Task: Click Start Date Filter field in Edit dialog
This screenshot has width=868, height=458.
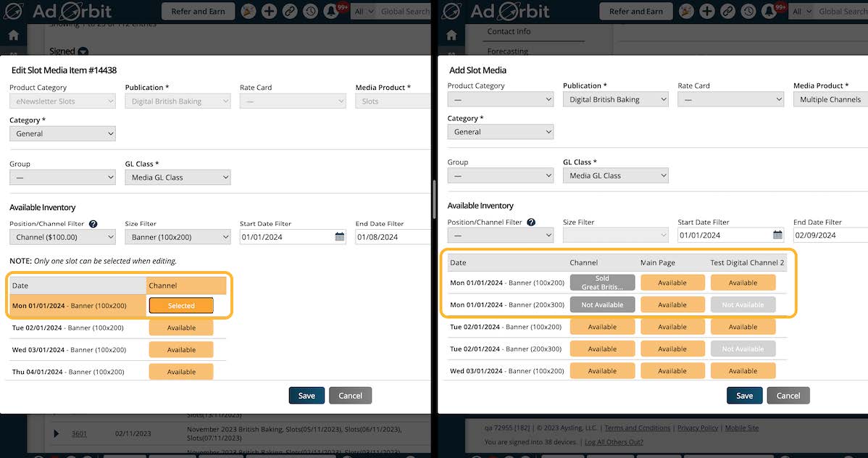Action: [x=293, y=237]
